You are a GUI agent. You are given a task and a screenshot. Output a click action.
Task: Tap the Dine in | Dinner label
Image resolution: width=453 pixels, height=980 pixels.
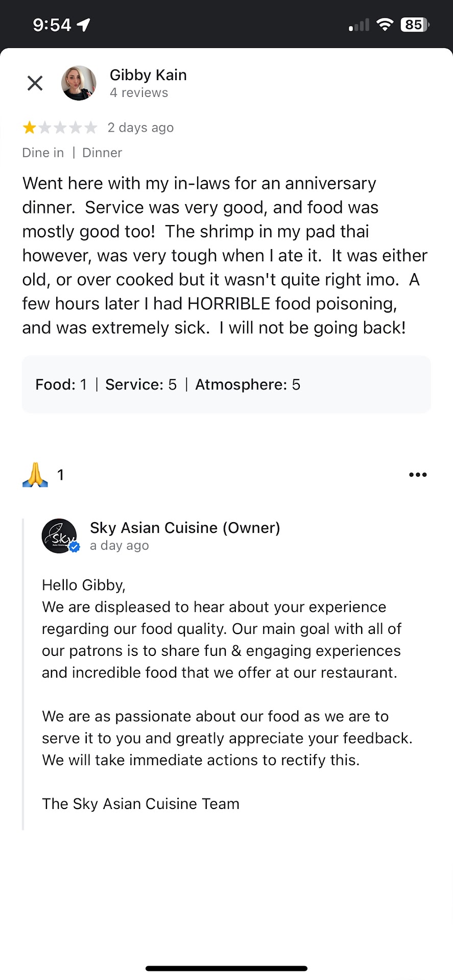(x=72, y=153)
